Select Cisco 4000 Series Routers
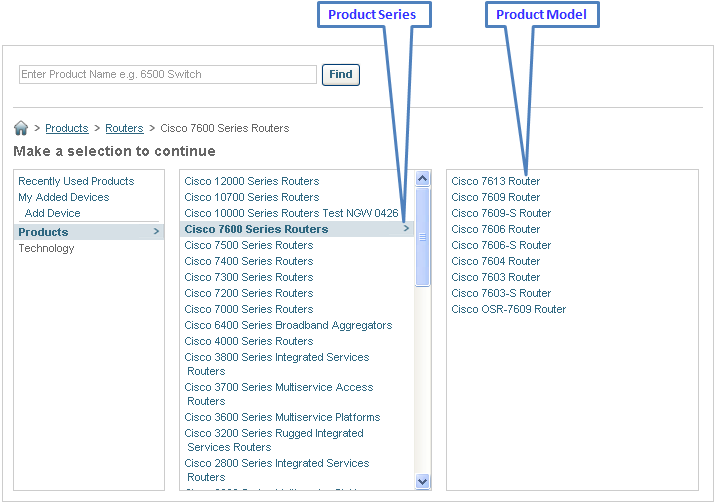720x504 pixels. click(x=248, y=342)
